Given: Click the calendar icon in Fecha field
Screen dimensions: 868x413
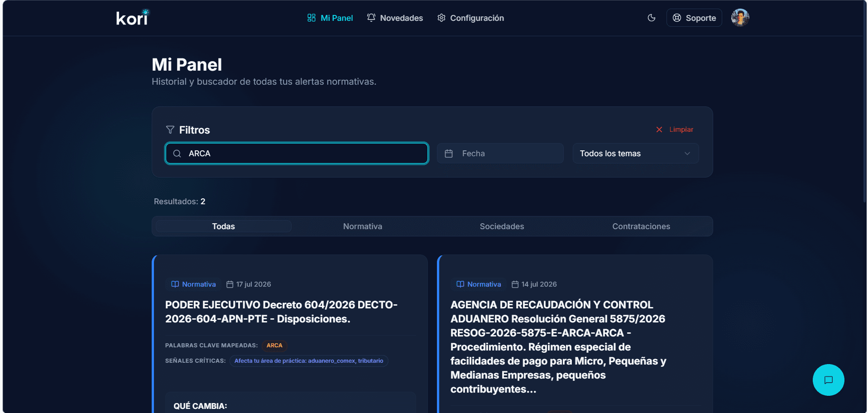Looking at the screenshot, I should 449,154.
